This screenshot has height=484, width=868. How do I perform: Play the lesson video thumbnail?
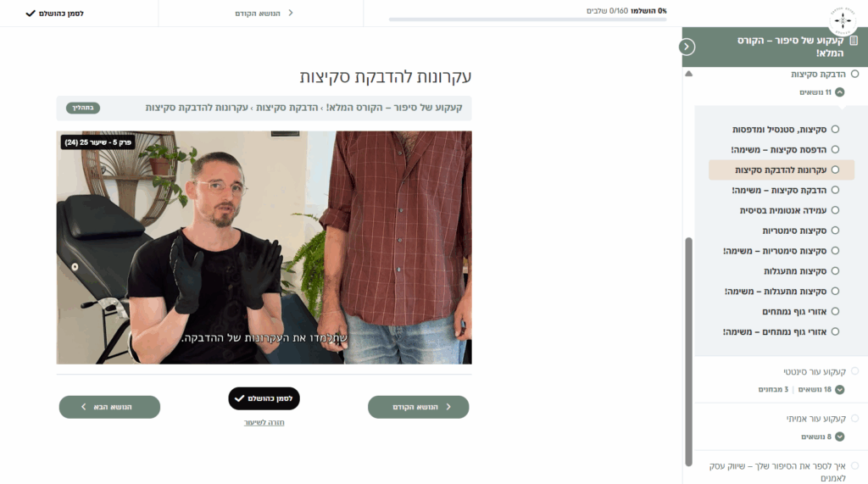(x=264, y=248)
